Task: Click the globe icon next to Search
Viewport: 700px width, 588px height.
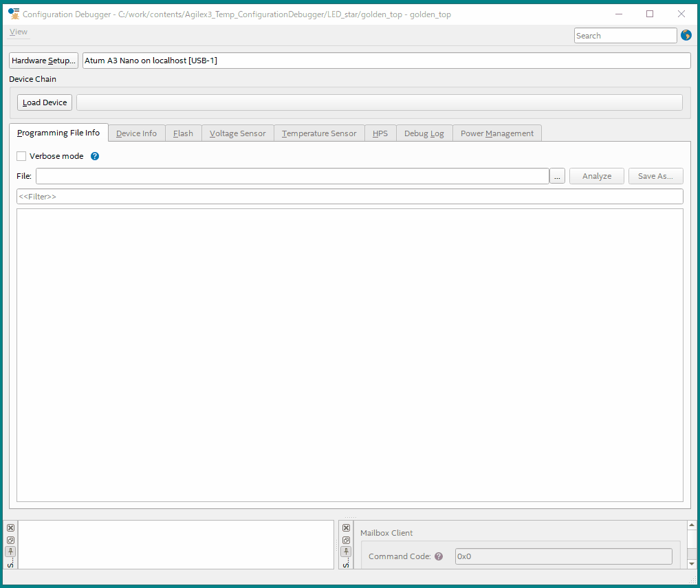Action: [x=686, y=35]
